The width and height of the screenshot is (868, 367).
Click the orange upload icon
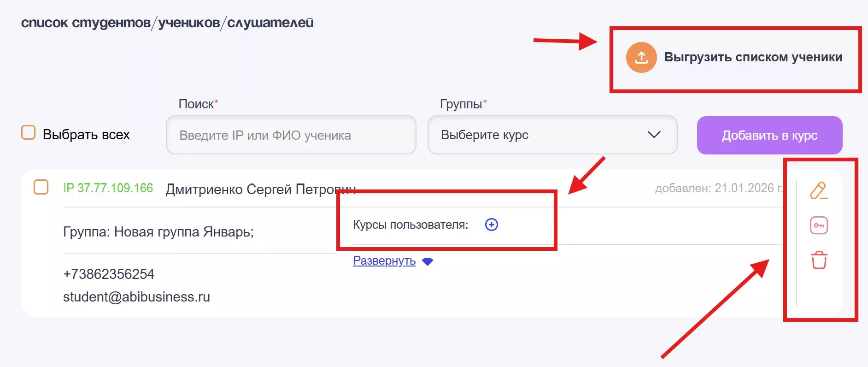(641, 58)
